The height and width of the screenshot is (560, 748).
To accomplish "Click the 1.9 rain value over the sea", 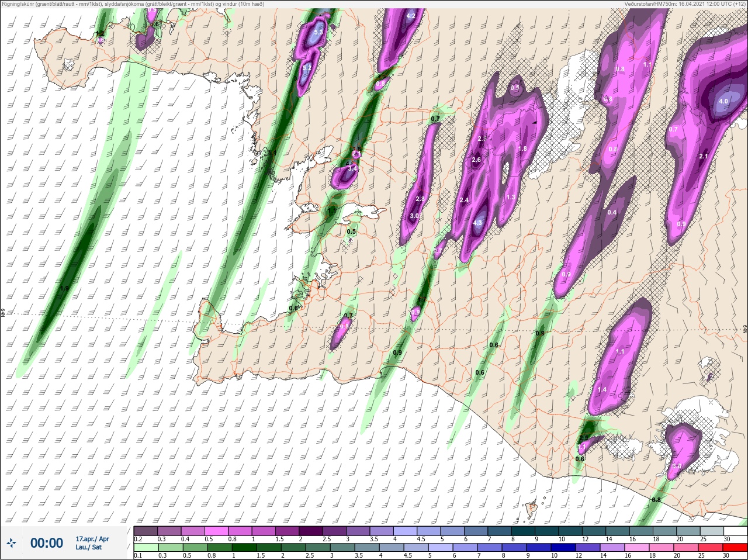I will pos(65,288).
